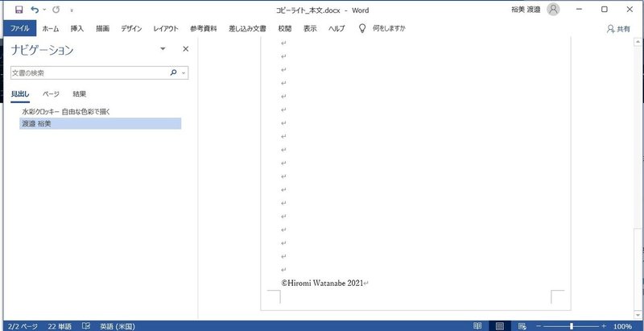
Task: Click the zoom out minus button
Action: click(539, 326)
